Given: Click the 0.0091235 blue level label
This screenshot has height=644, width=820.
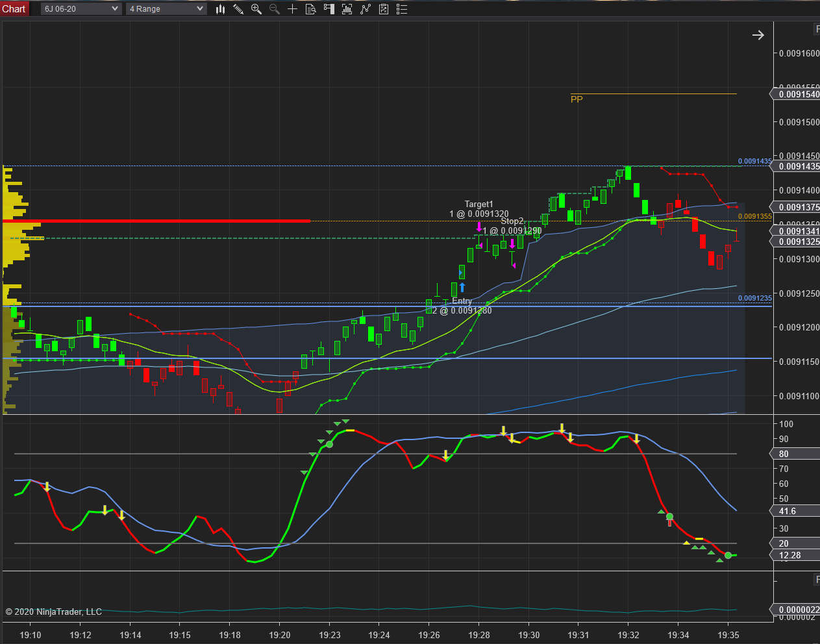Looking at the screenshot, I should [x=755, y=299].
